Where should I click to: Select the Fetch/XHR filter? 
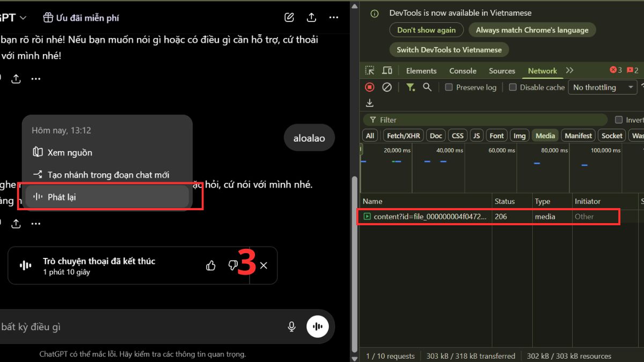click(404, 136)
